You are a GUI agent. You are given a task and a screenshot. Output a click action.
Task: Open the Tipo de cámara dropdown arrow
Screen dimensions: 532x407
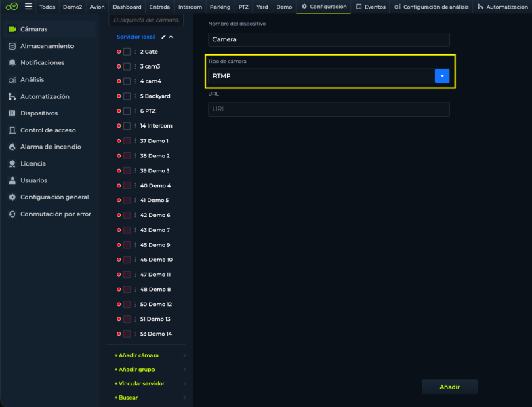point(442,76)
